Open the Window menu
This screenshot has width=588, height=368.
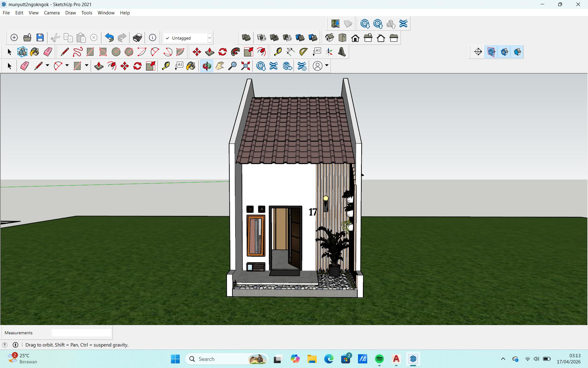106,13
